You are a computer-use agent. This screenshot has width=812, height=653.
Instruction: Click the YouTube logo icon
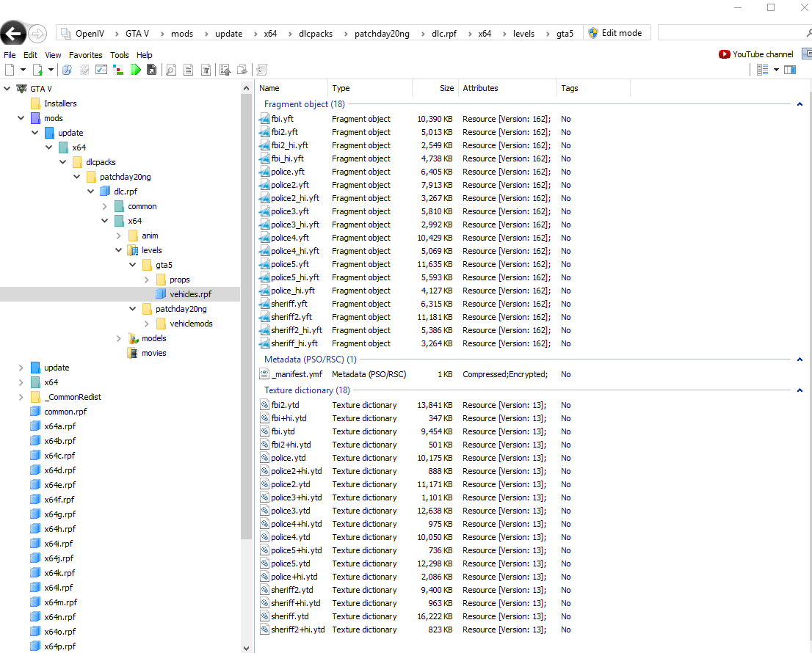[x=724, y=54]
